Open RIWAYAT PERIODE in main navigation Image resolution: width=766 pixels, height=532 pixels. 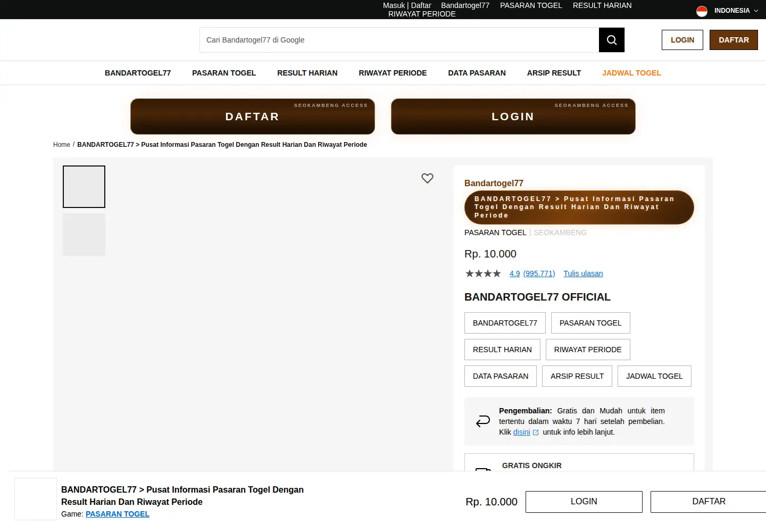[393, 73]
